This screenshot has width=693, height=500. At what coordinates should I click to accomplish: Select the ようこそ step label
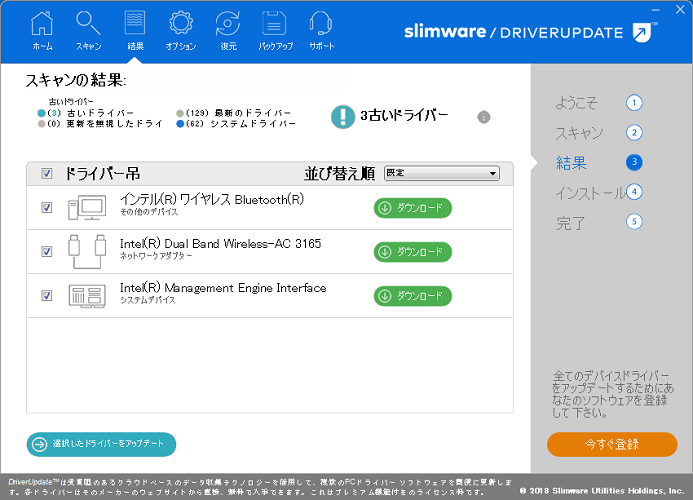point(577,103)
